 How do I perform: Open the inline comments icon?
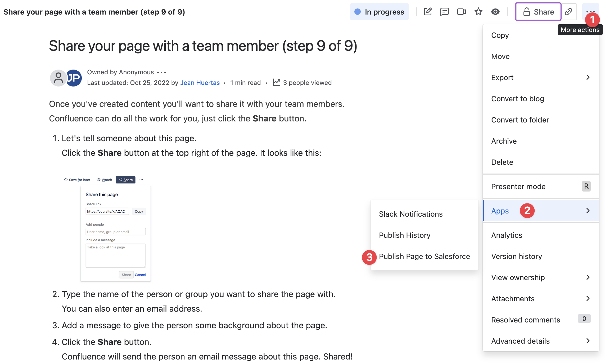(444, 12)
